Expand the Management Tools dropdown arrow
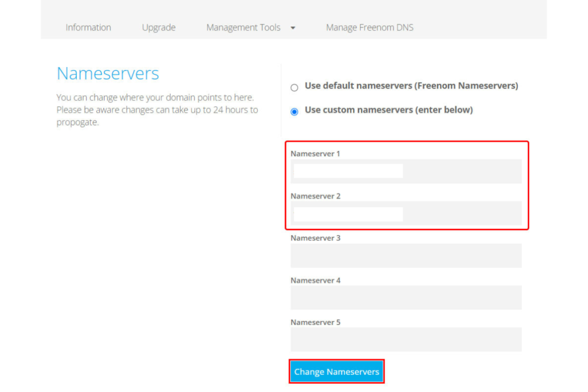 coord(293,28)
